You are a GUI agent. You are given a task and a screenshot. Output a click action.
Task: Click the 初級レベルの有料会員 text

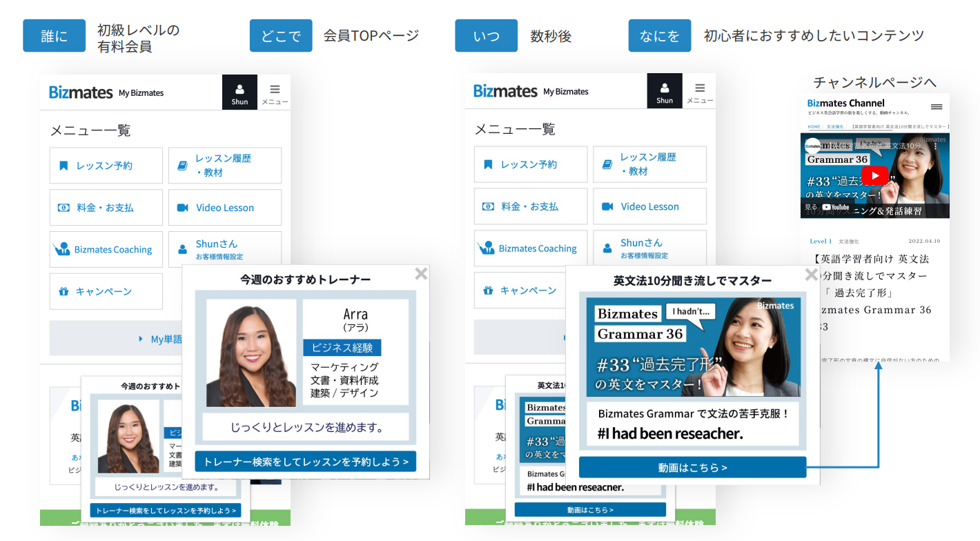point(138,38)
